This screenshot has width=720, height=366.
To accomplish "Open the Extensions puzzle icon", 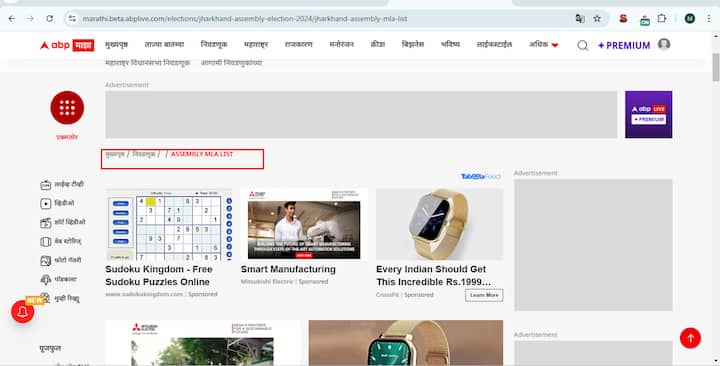I will [662, 19].
